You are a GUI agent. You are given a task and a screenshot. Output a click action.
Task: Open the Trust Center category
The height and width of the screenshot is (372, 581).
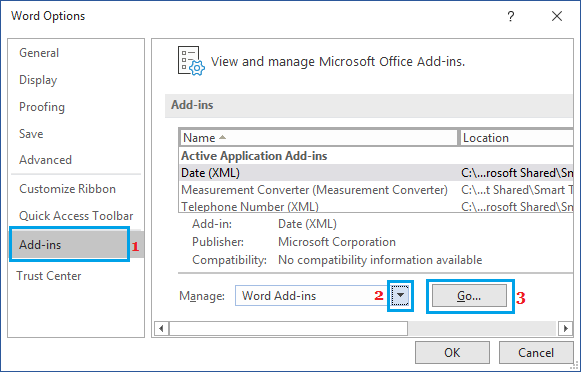pos(49,276)
